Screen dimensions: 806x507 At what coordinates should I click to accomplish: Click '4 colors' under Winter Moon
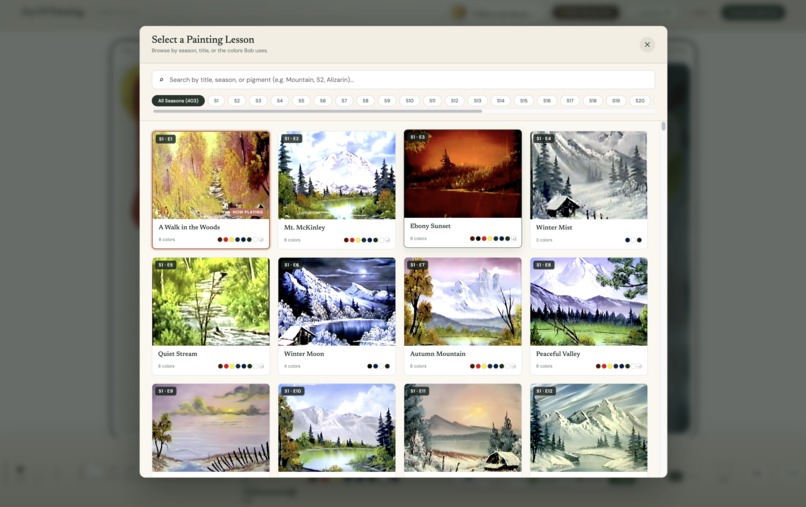[292, 366]
